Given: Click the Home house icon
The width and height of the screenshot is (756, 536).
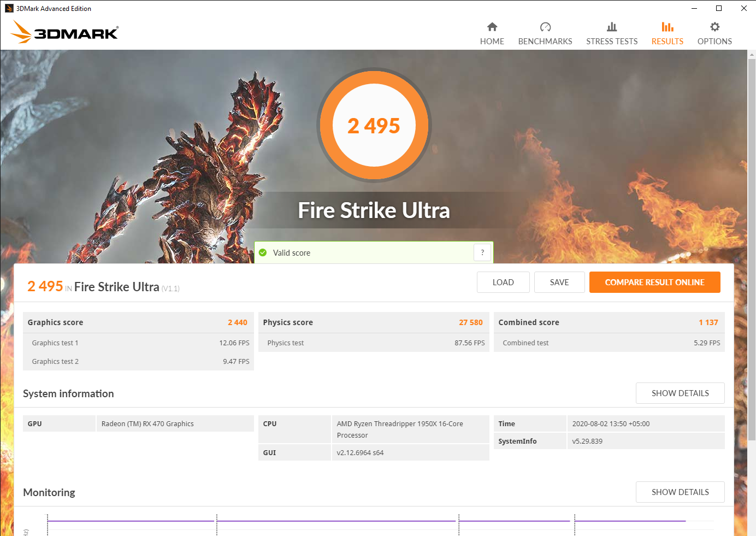Looking at the screenshot, I should tap(492, 27).
